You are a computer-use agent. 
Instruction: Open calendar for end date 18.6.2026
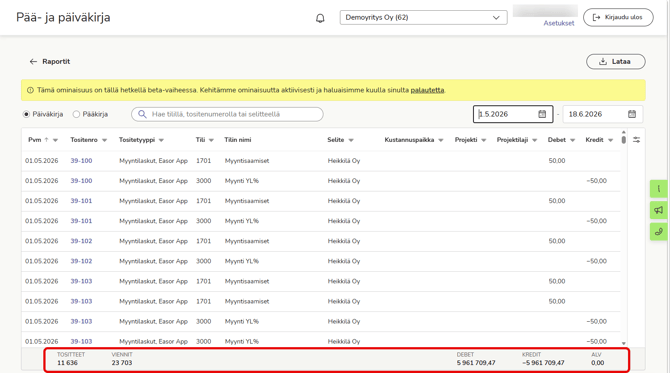pos(632,114)
